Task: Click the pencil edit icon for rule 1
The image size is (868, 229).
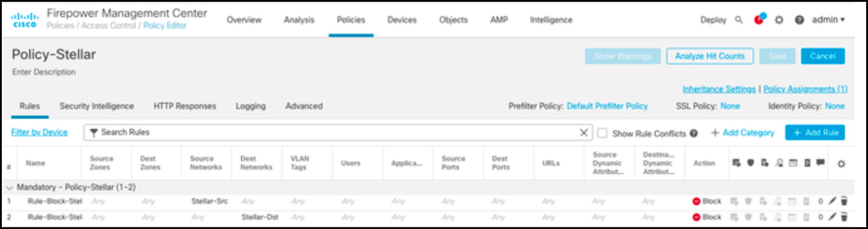Action: coord(832,201)
